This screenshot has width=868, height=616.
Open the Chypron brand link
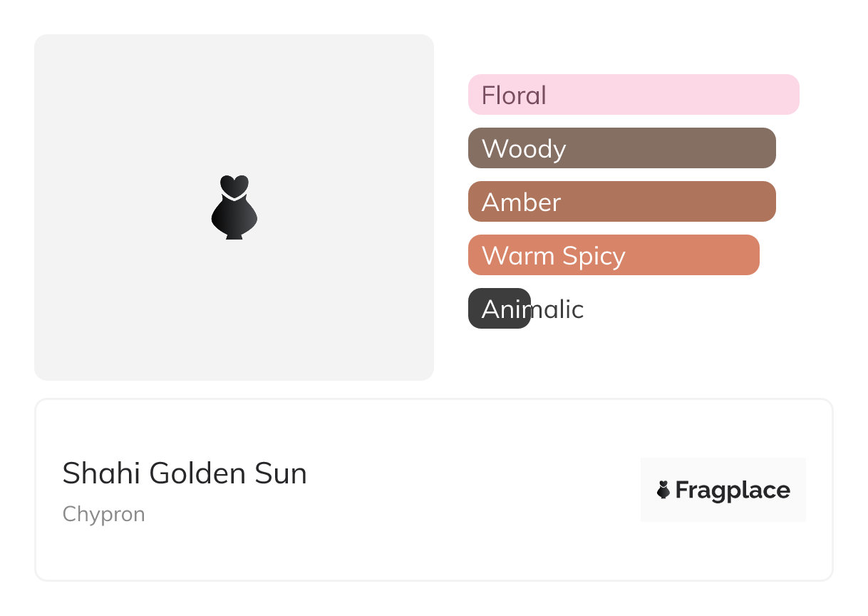click(x=104, y=514)
